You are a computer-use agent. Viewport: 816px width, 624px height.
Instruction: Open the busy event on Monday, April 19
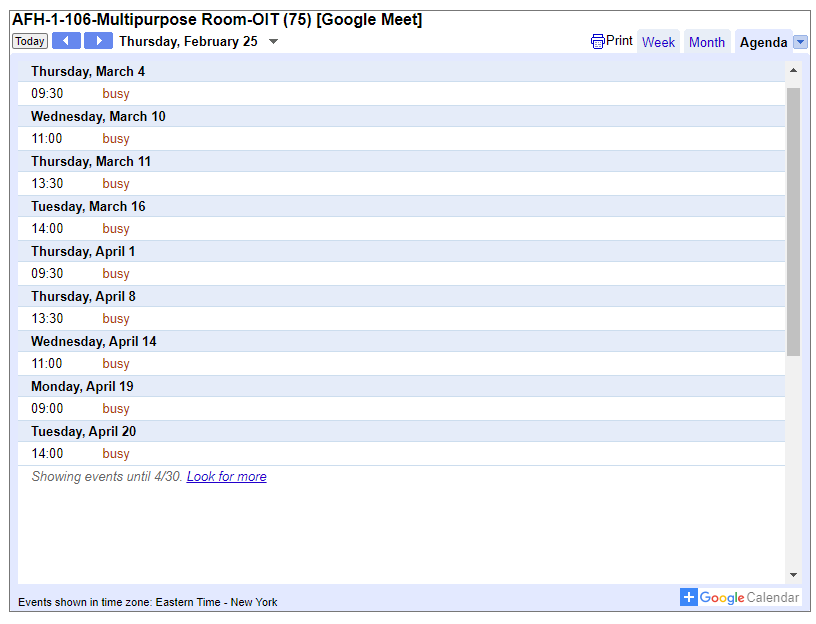116,409
